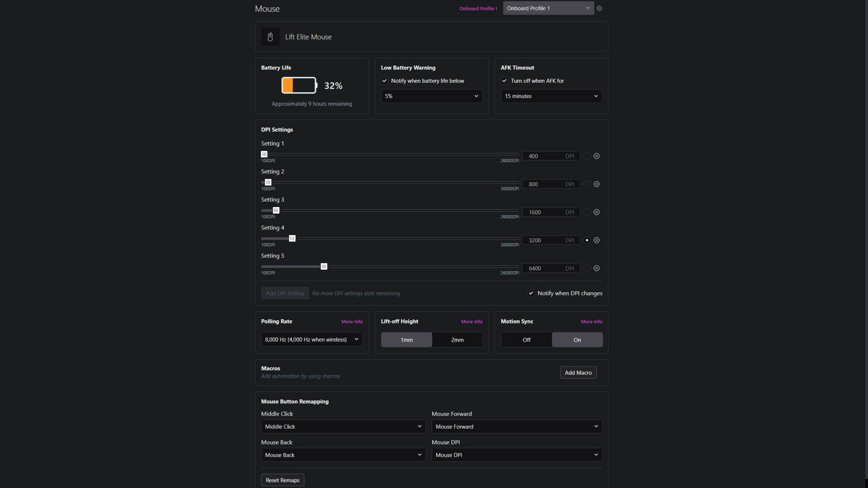Click the Add Macro button
868x488 pixels.
coord(578,373)
